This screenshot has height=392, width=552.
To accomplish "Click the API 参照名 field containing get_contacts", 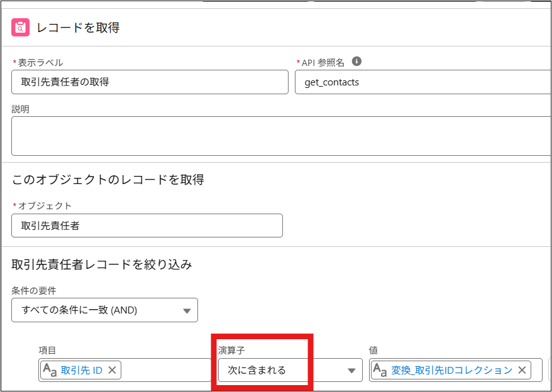I will pyautogui.click(x=422, y=82).
